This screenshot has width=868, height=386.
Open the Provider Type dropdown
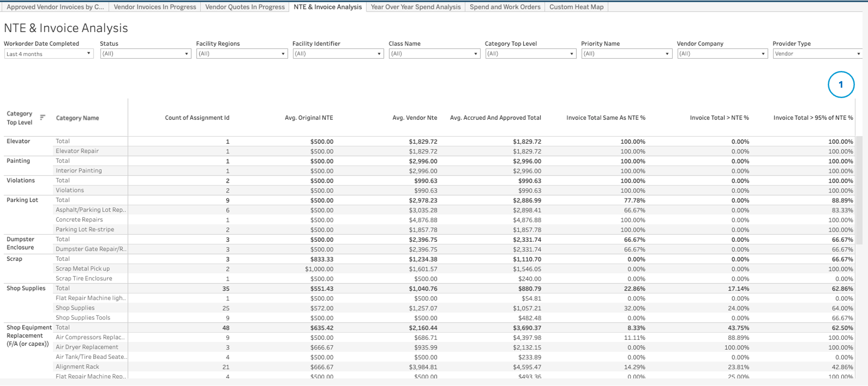(x=817, y=54)
